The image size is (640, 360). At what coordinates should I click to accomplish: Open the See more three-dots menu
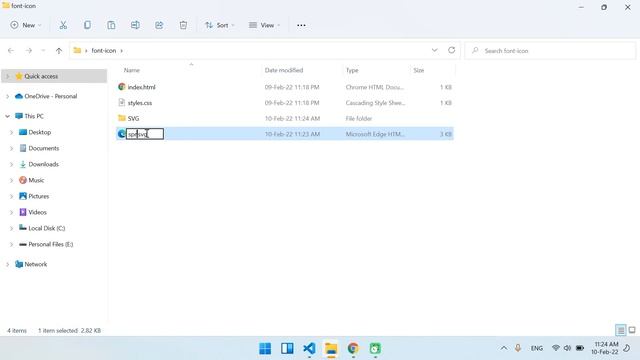[301, 25]
